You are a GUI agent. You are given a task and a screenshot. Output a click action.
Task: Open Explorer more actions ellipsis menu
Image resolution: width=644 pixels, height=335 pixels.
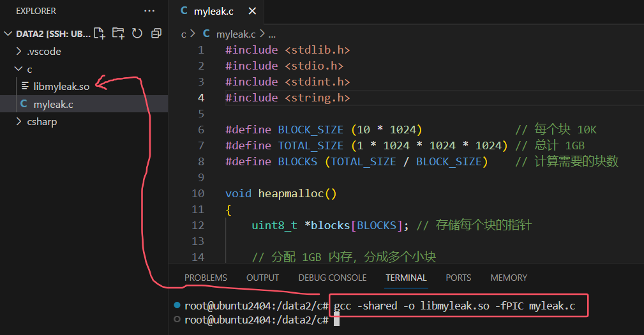149,11
